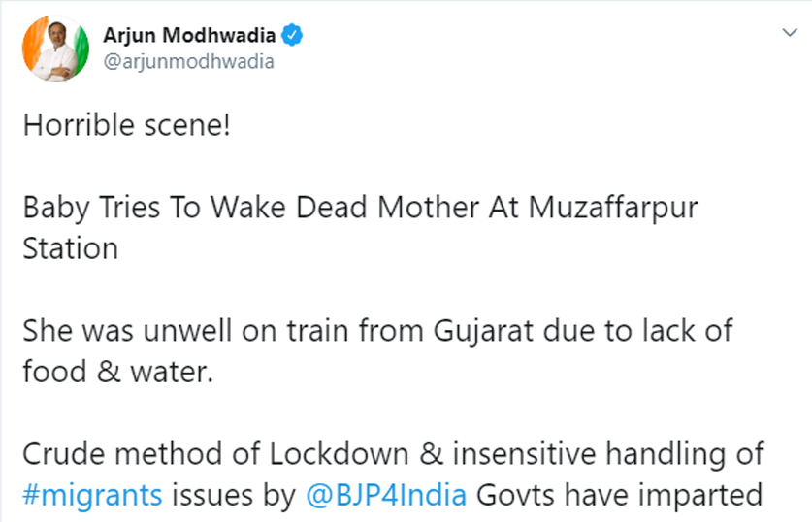
Task: Click the blue verified badge
Action: [293, 37]
